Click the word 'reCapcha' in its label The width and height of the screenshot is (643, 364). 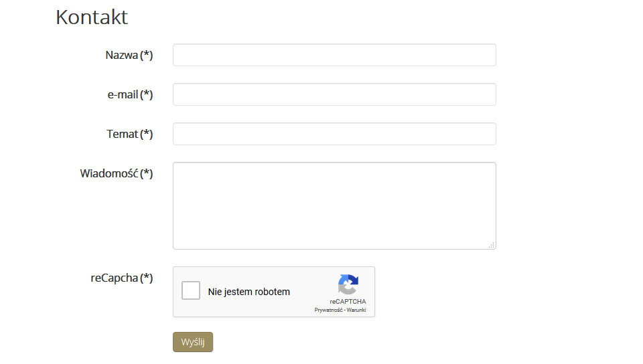(x=115, y=278)
